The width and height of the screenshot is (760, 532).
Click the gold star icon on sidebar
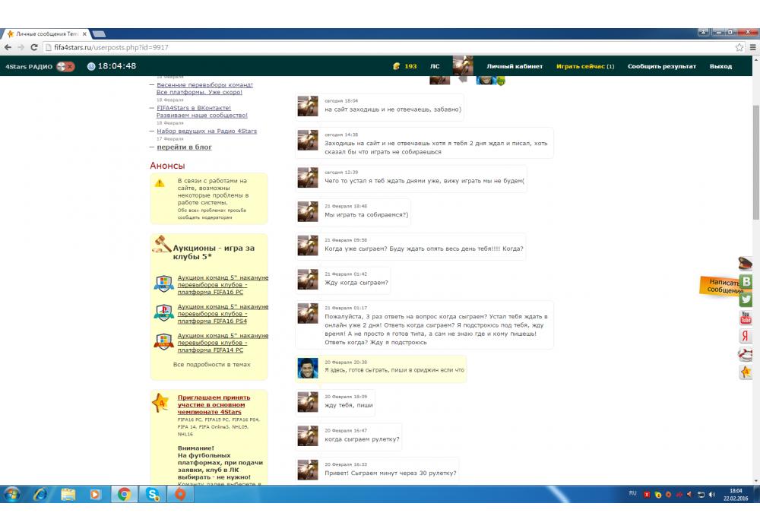click(x=746, y=372)
